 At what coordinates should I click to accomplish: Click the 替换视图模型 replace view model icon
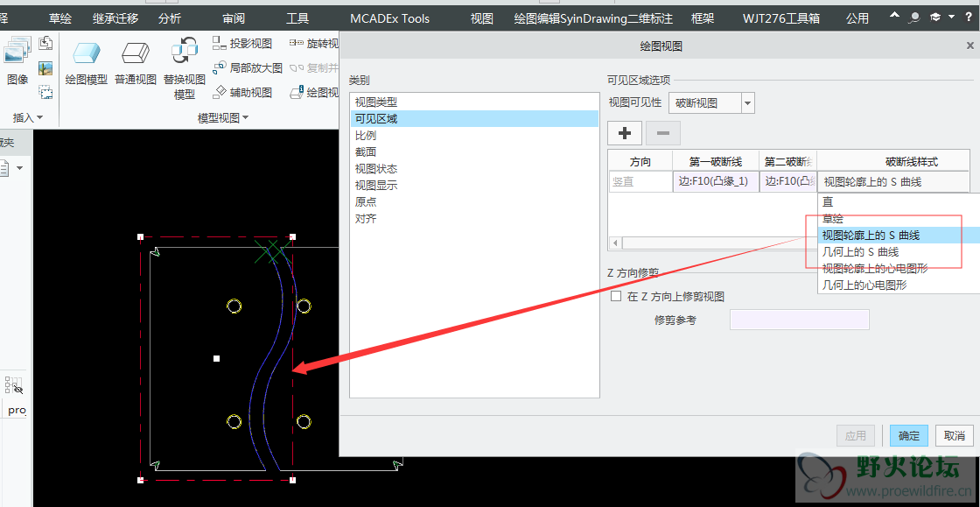185,53
